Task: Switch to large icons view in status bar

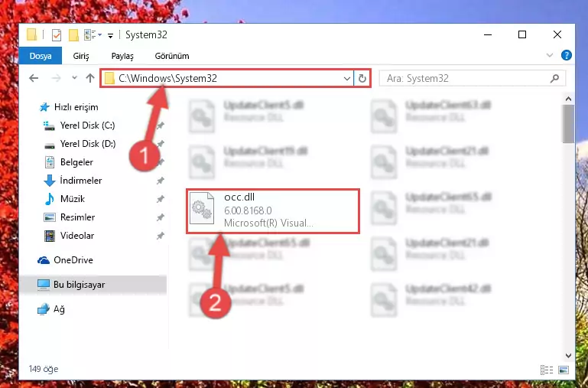Action: (564, 370)
